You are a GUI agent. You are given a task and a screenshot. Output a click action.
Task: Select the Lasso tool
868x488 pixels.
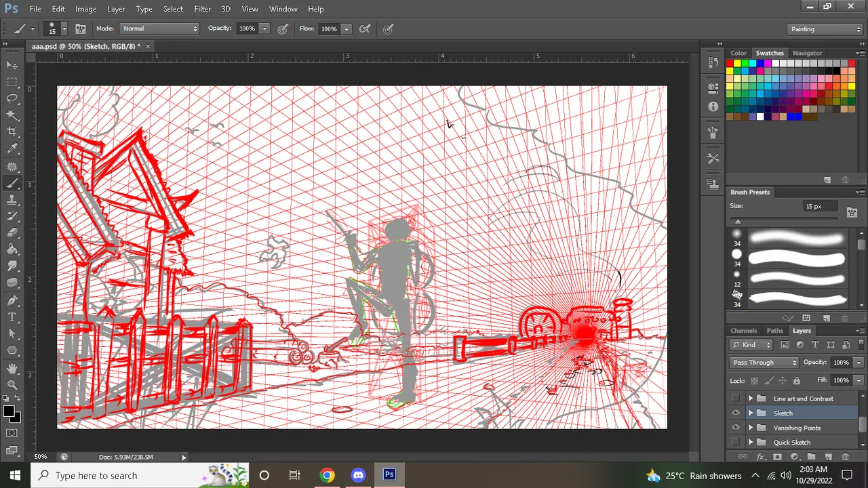[x=12, y=99]
